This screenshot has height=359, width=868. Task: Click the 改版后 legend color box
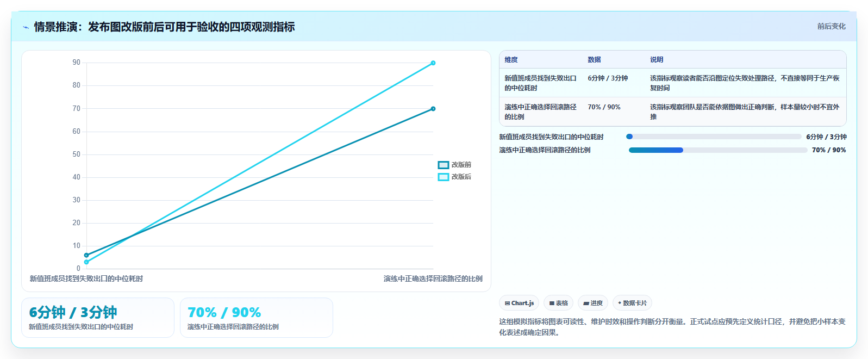pyautogui.click(x=444, y=177)
